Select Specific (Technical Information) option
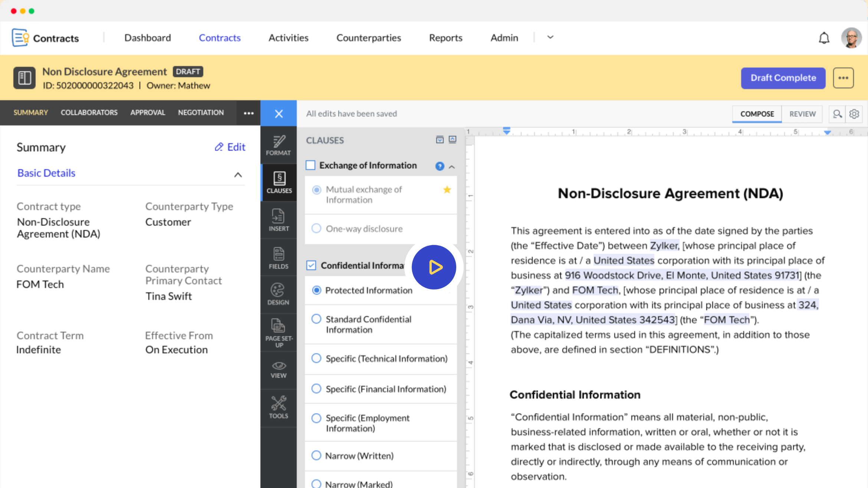This screenshot has height=488, width=868. click(x=316, y=358)
